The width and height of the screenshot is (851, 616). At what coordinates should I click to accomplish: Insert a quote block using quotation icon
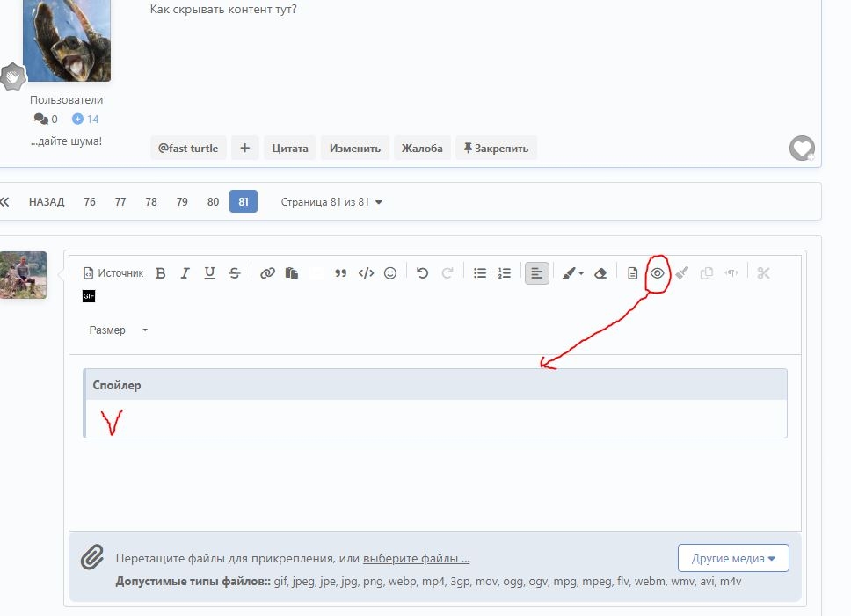tap(341, 273)
